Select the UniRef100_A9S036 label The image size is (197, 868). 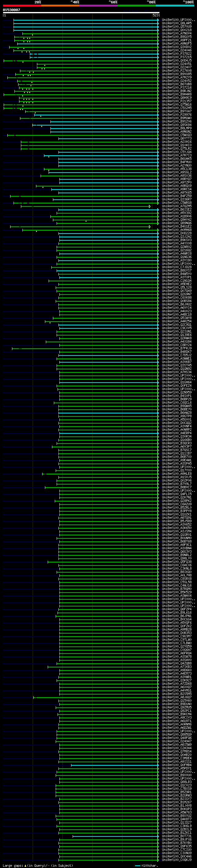point(176,176)
